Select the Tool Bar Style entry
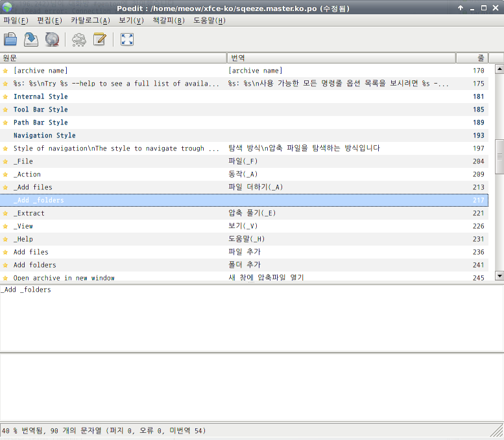Viewport: 504px width, 440px height. 40,110
